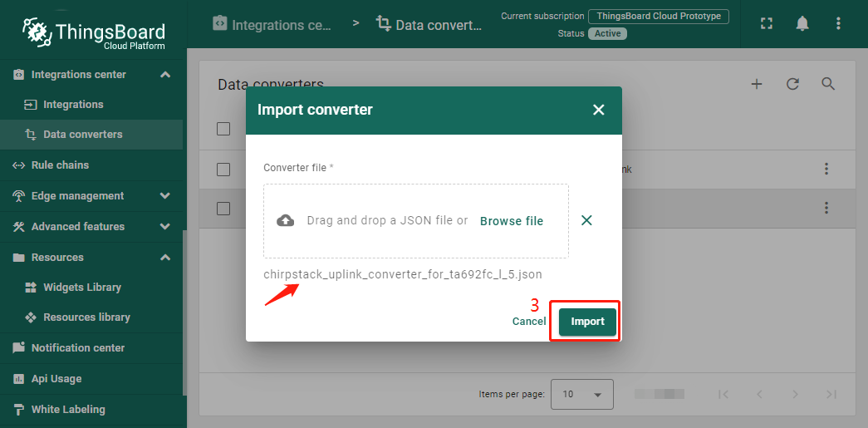
Task: Go to next page of table
Action: click(x=795, y=394)
